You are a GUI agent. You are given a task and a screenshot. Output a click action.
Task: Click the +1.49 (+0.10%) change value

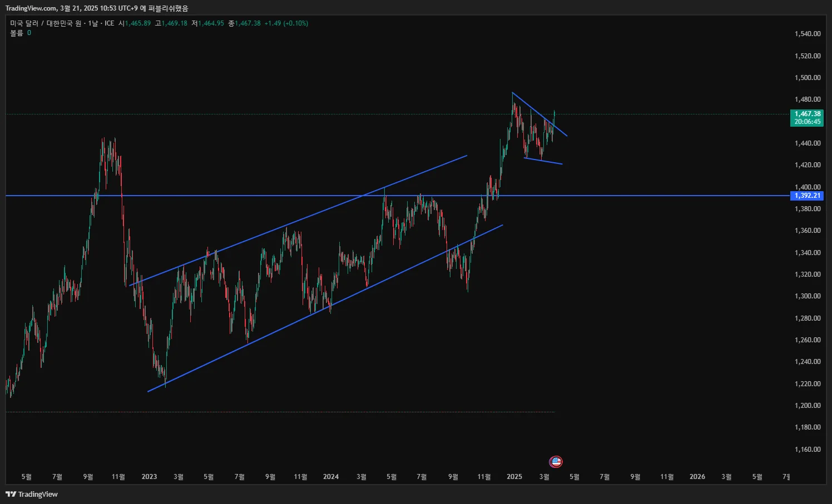(286, 23)
